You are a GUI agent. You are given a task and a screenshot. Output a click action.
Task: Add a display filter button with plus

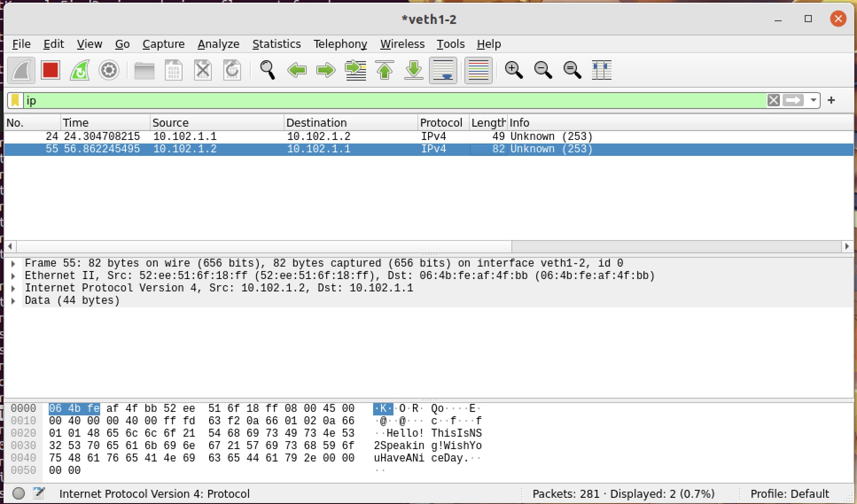pyautogui.click(x=831, y=101)
